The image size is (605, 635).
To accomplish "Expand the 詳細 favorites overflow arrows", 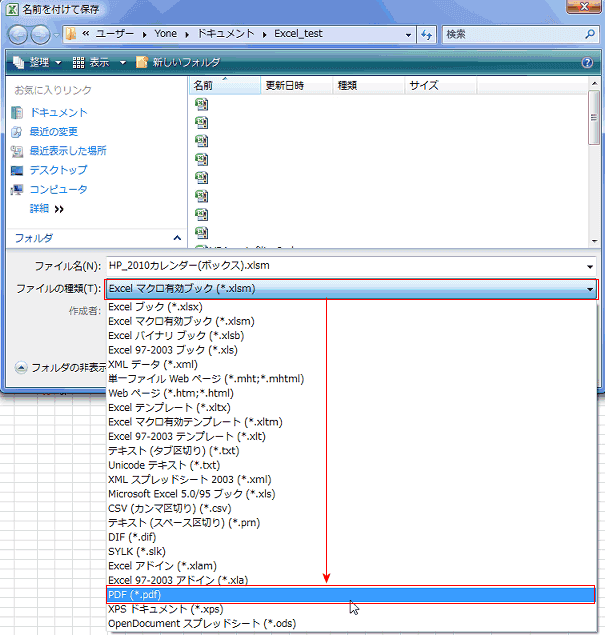I will [58, 209].
